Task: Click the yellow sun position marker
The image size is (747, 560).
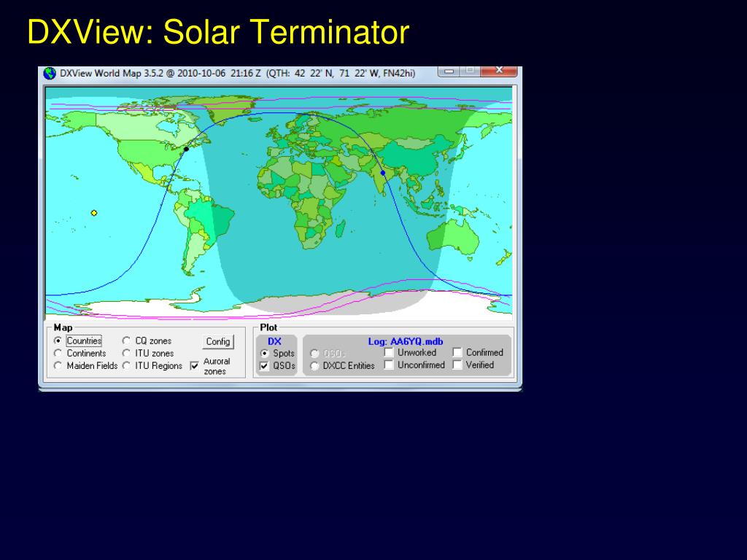Action: 94,213
